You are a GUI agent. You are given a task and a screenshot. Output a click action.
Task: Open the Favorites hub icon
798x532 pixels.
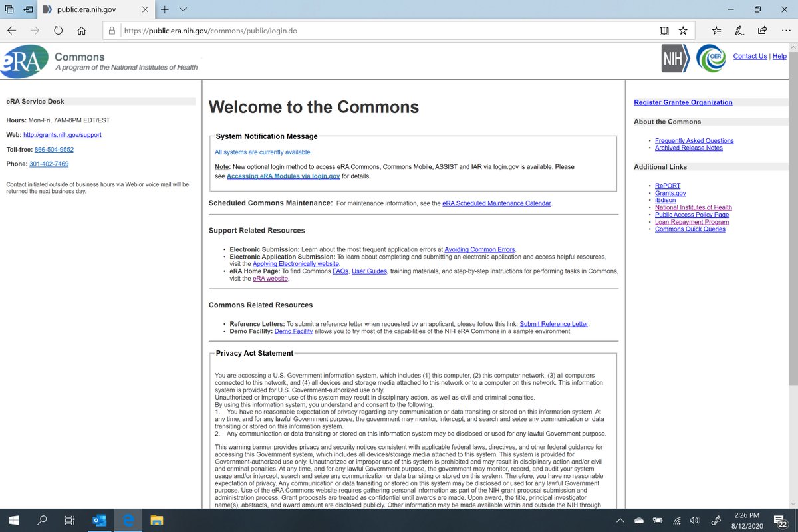click(716, 31)
